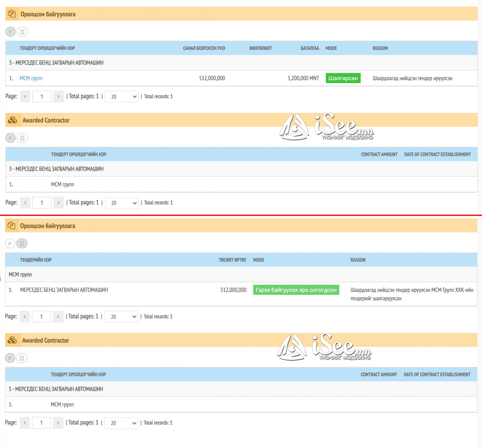
Task: Click the documents icon beside lower Оролцсон байгууллага heading
Action: (x=11, y=226)
